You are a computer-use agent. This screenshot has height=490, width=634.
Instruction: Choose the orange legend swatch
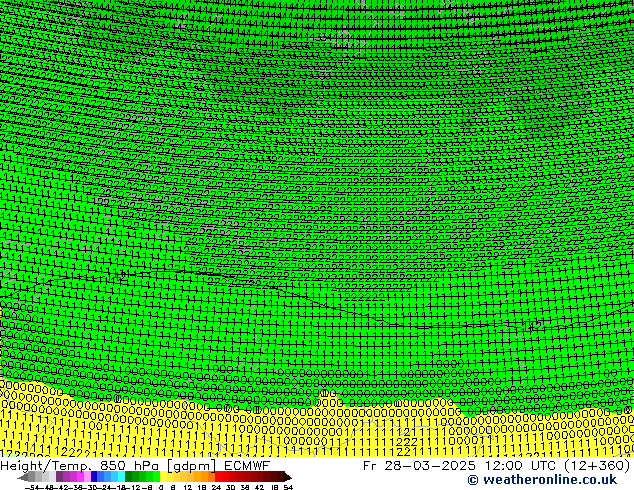point(203,477)
